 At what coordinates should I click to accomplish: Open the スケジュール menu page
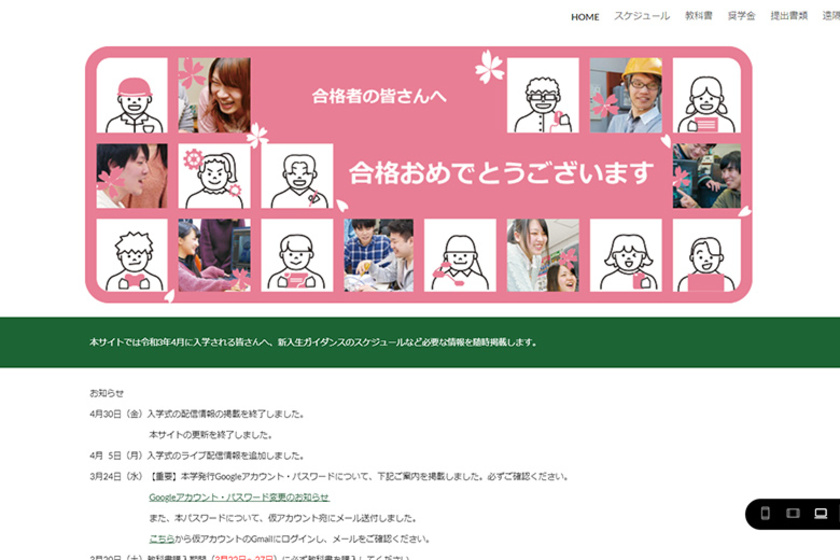[642, 17]
